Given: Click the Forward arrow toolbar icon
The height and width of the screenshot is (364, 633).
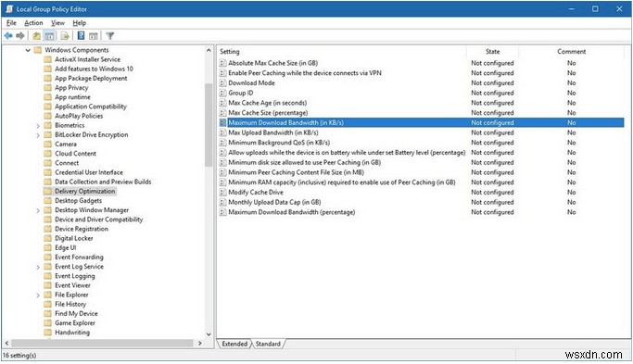Looking at the screenshot, I should coord(20,36).
